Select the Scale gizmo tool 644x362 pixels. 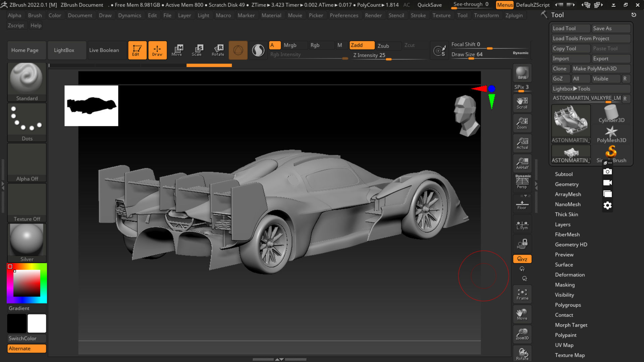pyautogui.click(x=197, y=50)
